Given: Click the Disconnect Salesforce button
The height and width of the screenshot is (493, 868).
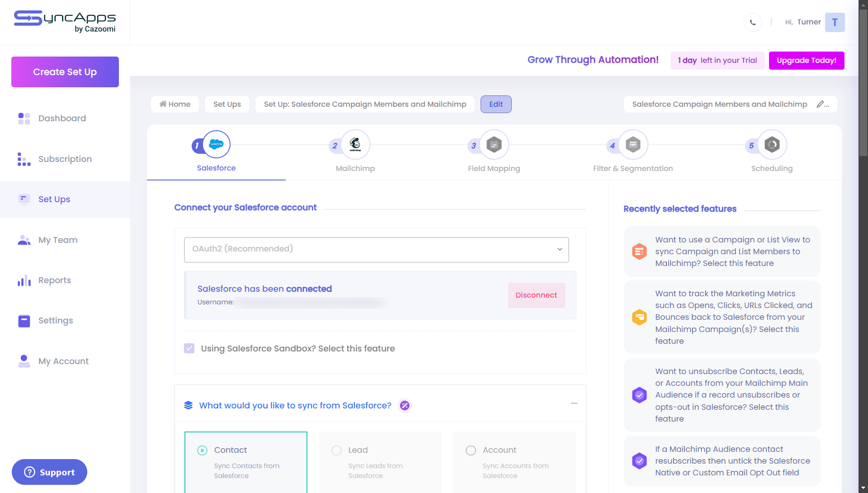Looking at the screenshot, I should [536, 295].
